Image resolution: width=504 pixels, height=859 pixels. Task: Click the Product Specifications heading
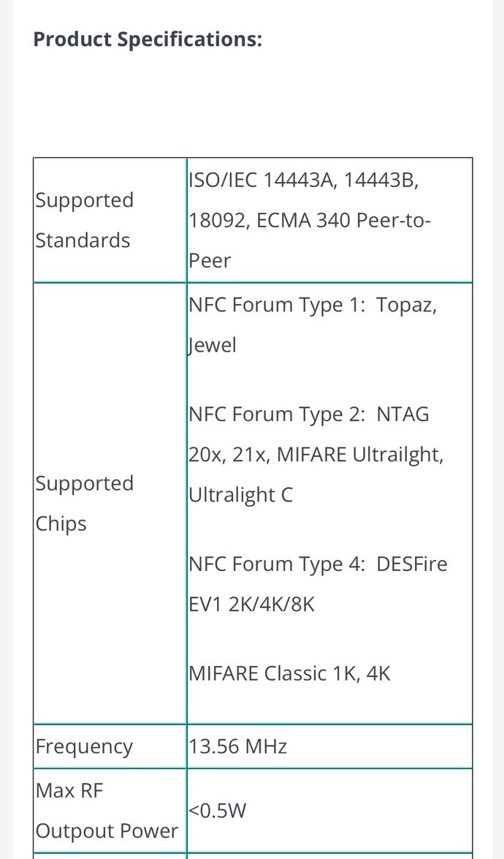(x=148, y=39)
